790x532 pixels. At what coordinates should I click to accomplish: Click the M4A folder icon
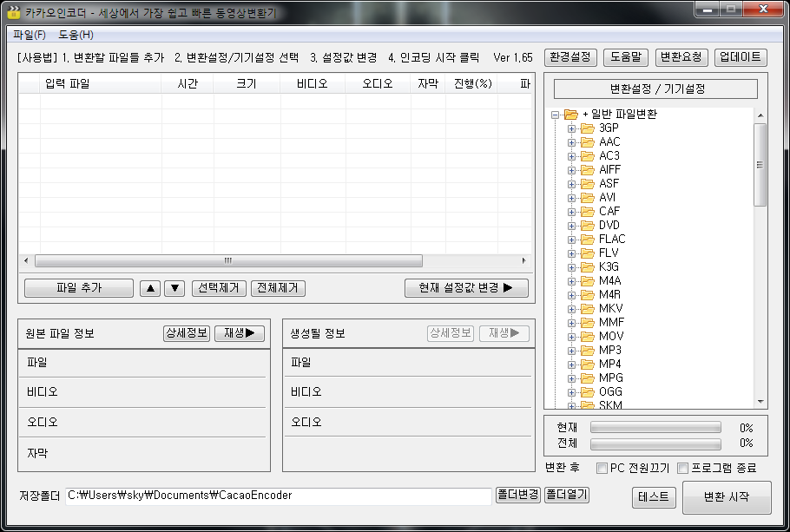tap(588, 280)
